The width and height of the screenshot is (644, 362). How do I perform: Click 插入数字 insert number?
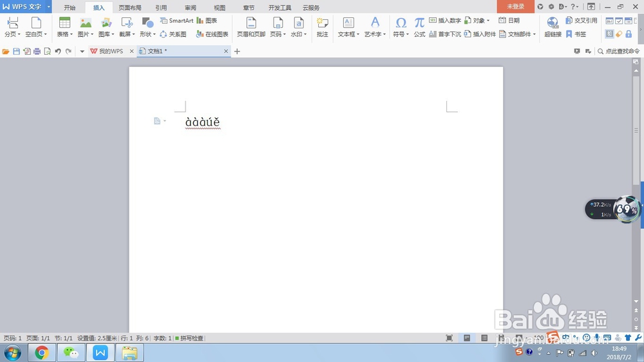pos(445,21)
